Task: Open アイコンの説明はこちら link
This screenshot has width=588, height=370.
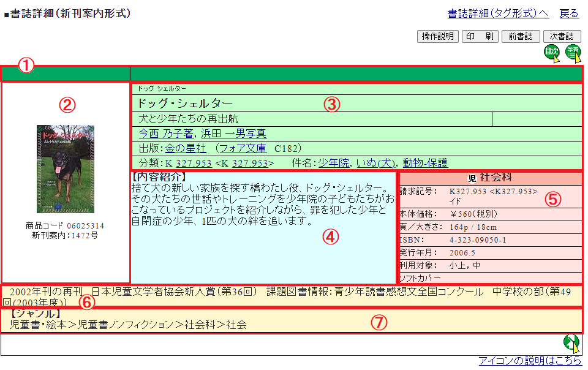Action: pos(530,361)
